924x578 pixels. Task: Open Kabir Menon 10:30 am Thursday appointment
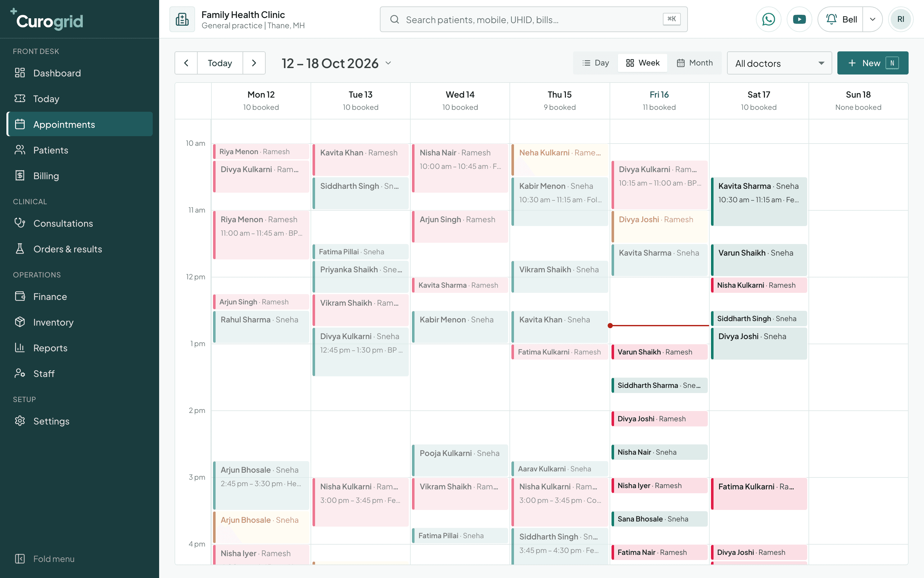point(560,201)
